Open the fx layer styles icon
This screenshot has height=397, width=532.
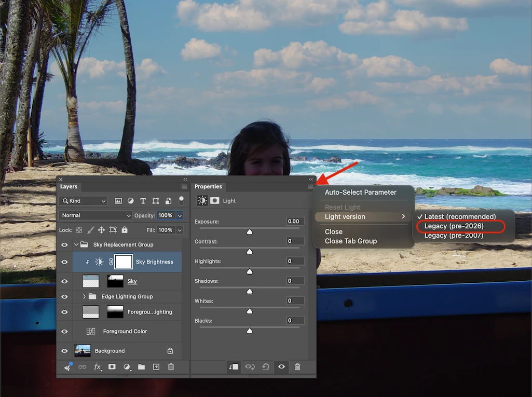(98, 367)
